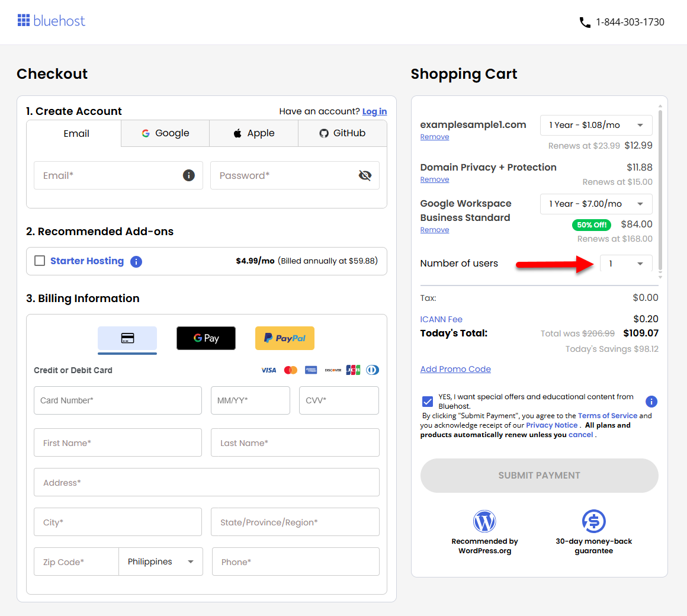Select the Email sign-up tab
The image size is (687, 616).
coord(74,134)
